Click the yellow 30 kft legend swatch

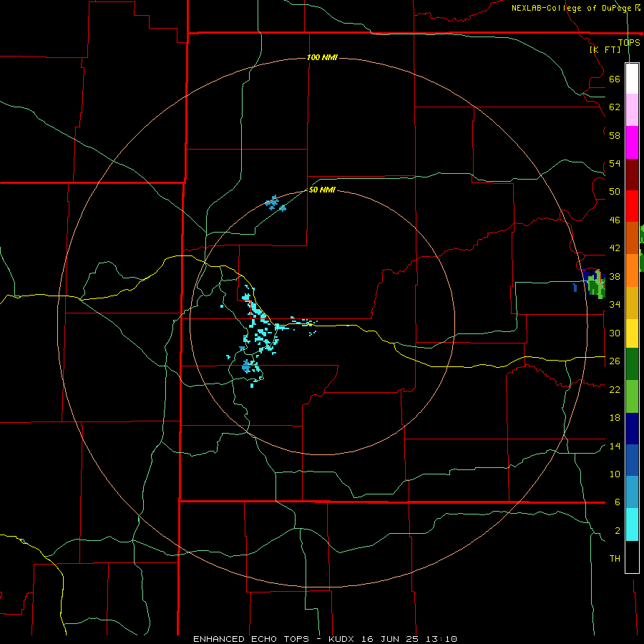coord(632,333)
